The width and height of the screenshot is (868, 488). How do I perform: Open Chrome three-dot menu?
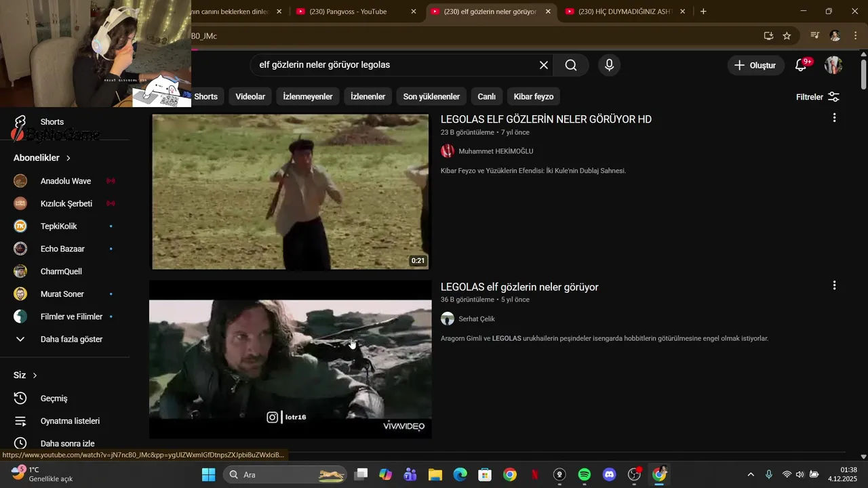point(856,36)
